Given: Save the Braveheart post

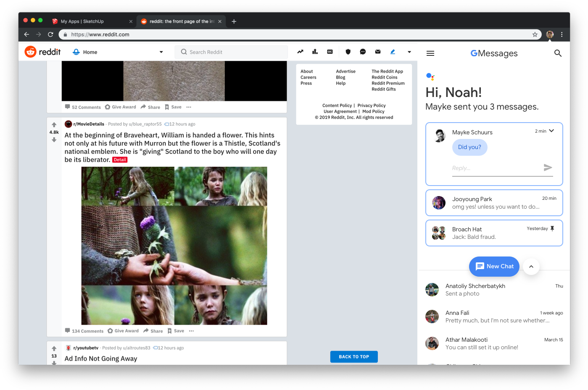Looking at the screenshot, I should (176, 331).
